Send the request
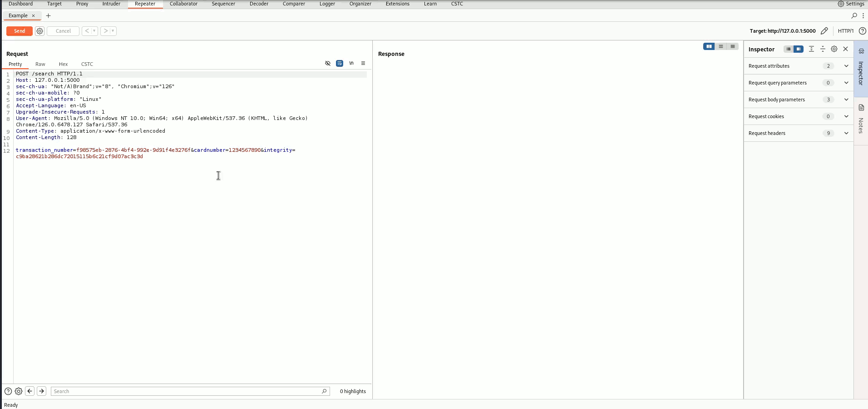This screenshot has height=409, width=868. (x=20, y=31)
